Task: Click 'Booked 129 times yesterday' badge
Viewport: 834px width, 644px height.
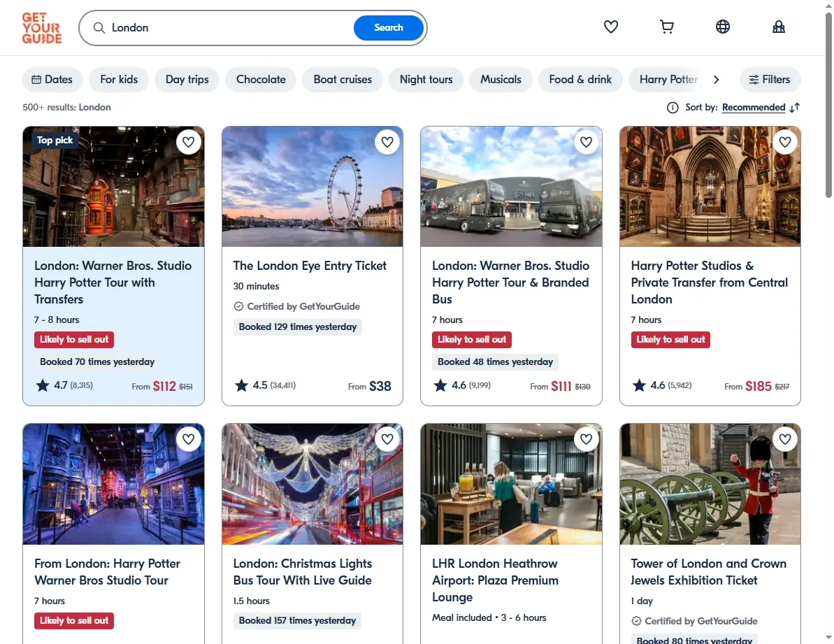Action: click(298, 327)
